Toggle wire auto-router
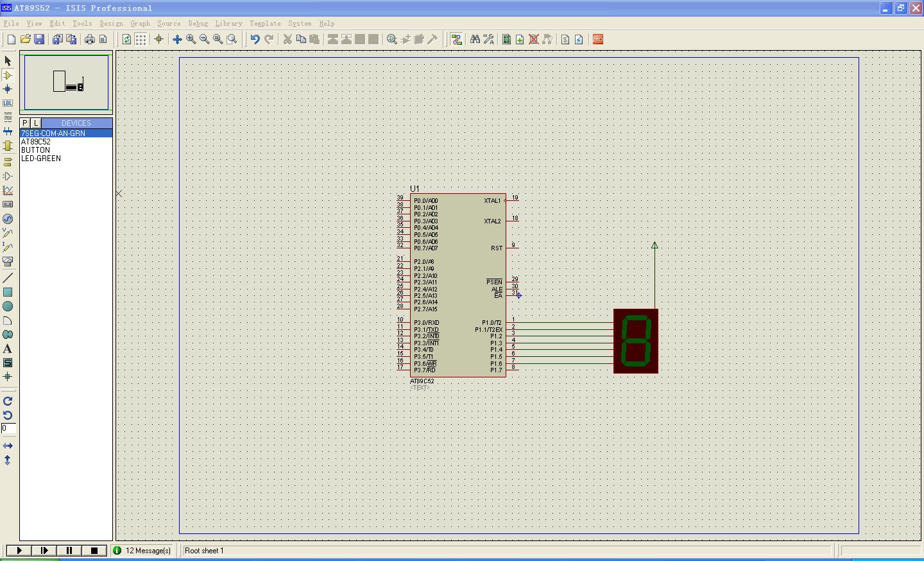The height and width of the screenshot is (561, 924). (x=456, y=39)
